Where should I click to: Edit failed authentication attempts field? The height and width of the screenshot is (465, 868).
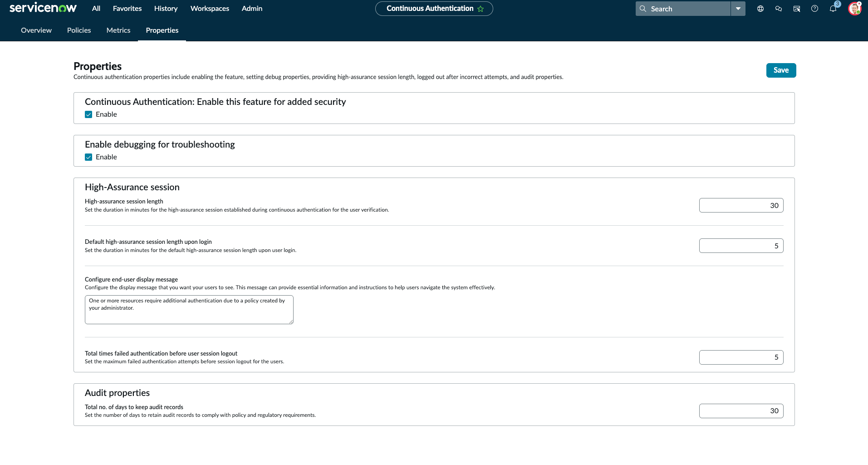[741, 357]
